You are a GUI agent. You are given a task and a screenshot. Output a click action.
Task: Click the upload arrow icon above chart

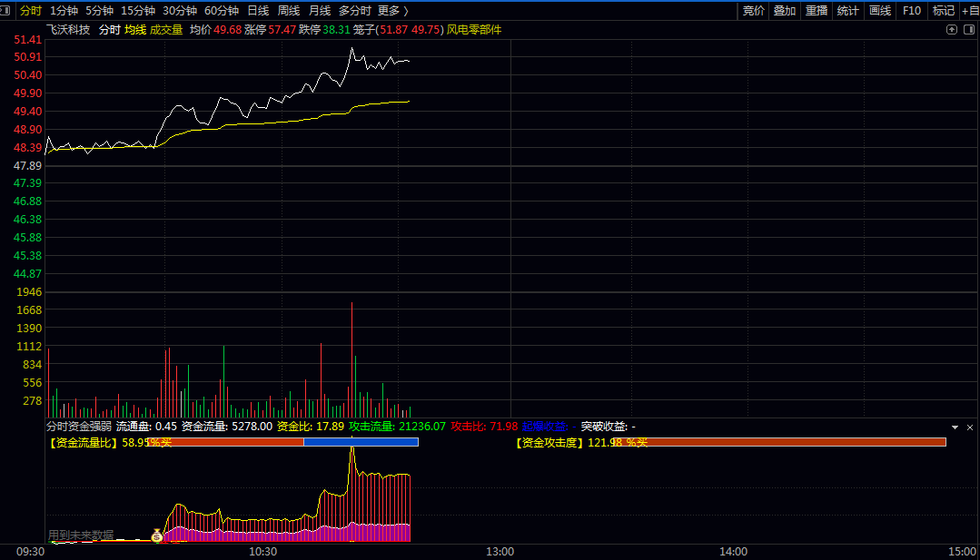(x=951, y=29)
